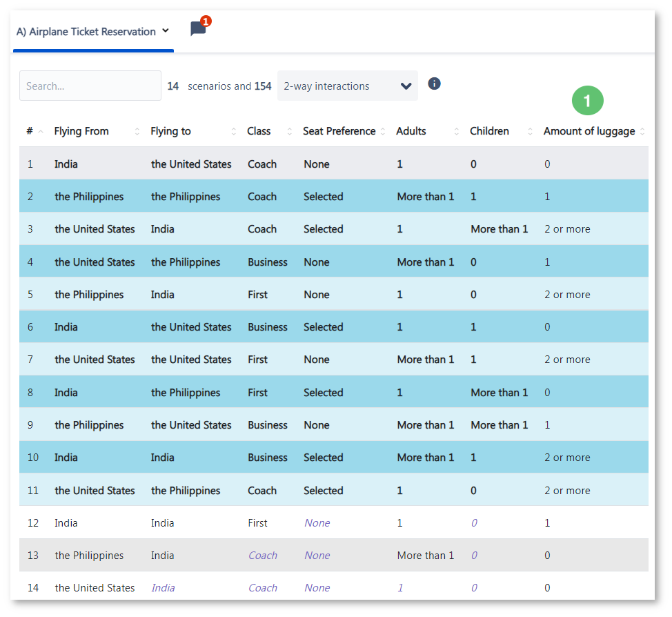The image size is (672, 617).
Task: Click italic 'None' seat preference in row 12
Action: tap(317, 523)
